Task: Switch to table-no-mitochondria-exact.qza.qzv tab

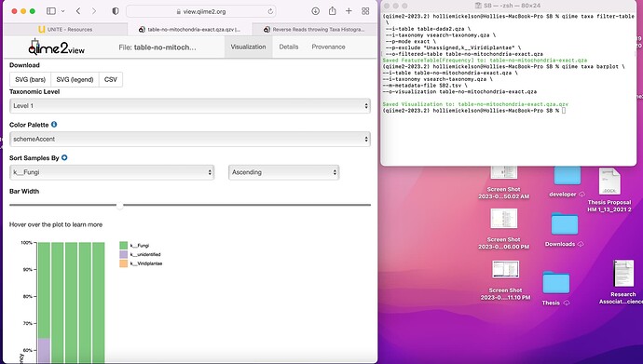Action: [x=190, y=30]
